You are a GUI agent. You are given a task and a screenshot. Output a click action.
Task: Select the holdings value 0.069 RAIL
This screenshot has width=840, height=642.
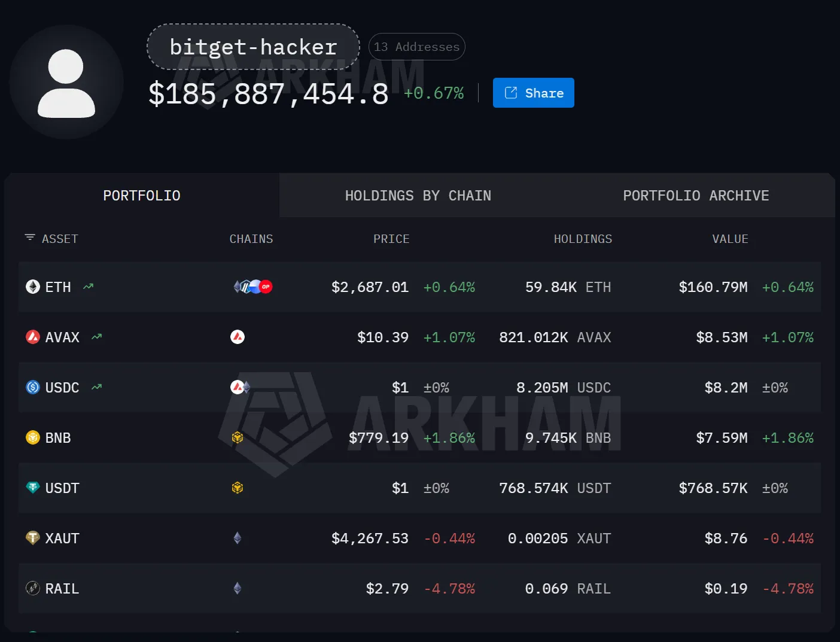click(x=568, y=589)
